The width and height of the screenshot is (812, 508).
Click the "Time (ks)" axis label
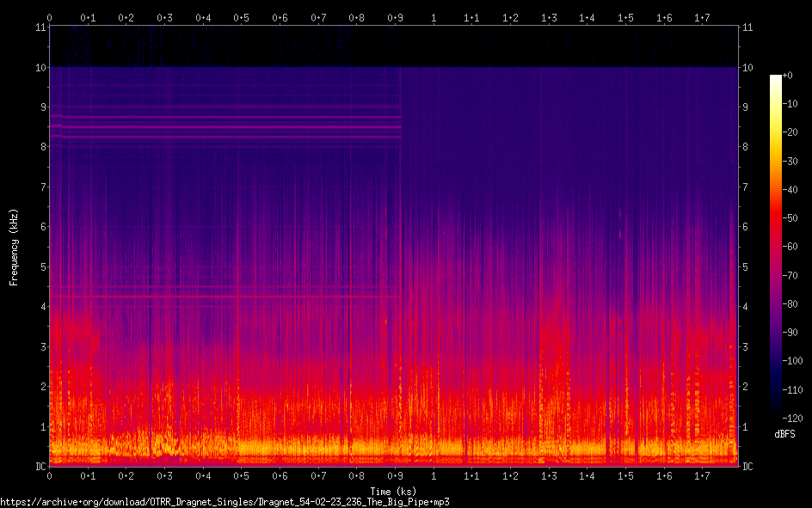[392, 491]
